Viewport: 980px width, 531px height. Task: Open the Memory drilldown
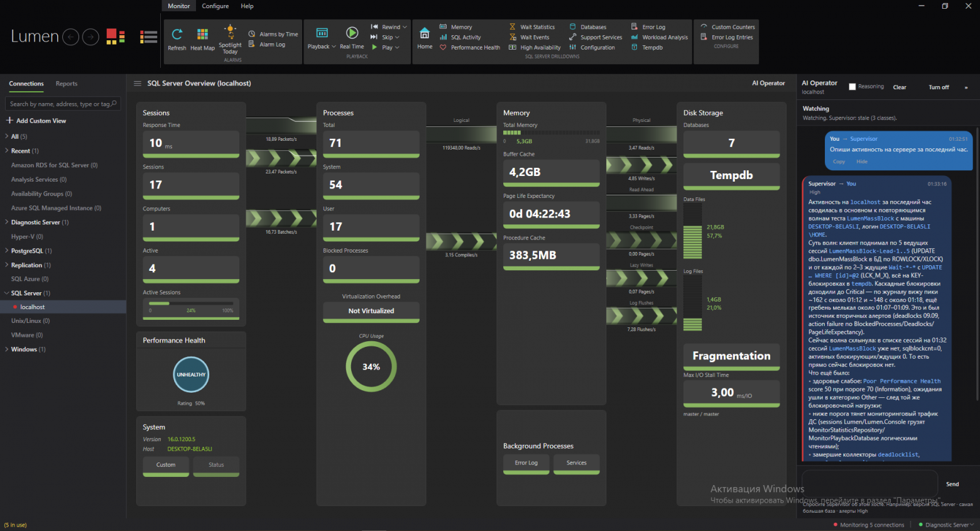pyautogui.click(x=456, y=27)
